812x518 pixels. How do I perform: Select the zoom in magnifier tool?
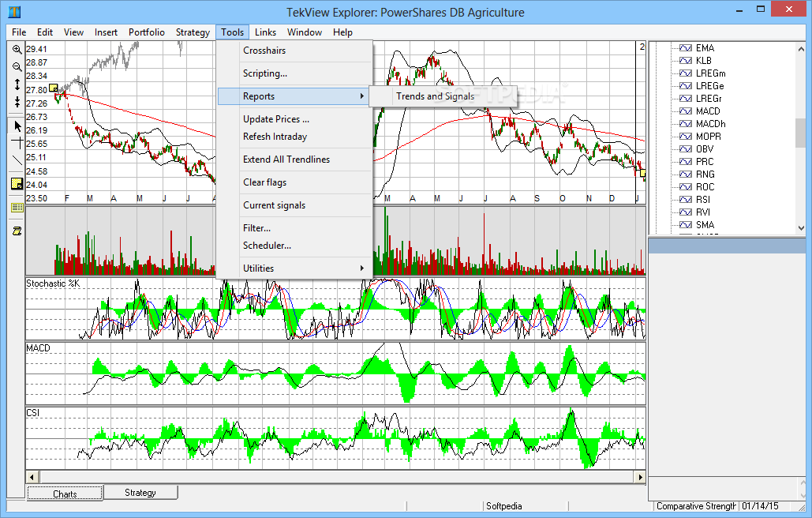click(17, 49)
